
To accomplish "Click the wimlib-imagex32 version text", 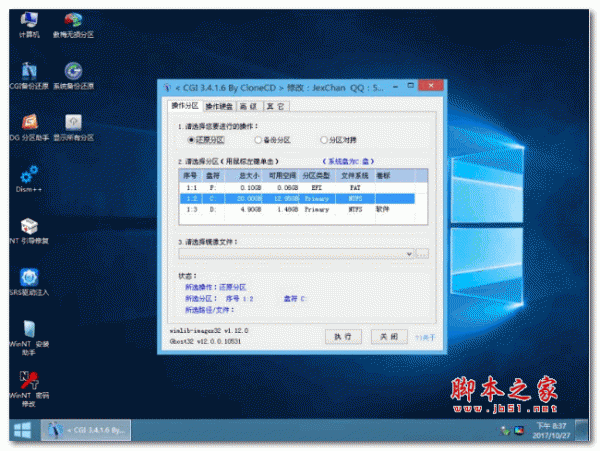I will pos(209,331).
